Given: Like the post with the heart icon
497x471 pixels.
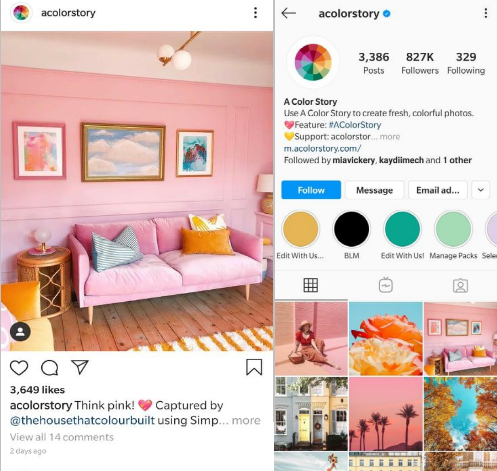Looking at the screenshot, I should 19,368.
